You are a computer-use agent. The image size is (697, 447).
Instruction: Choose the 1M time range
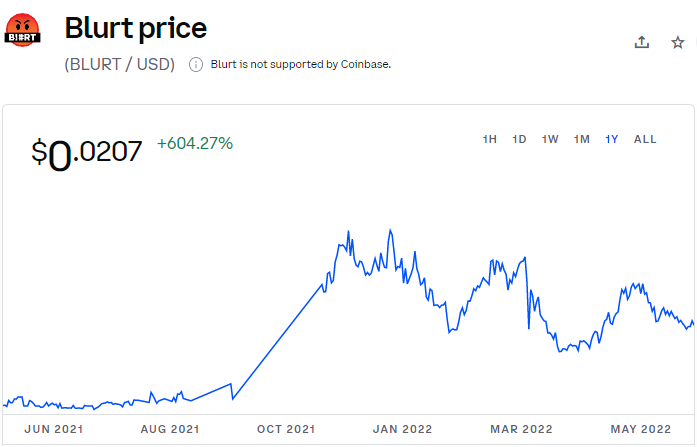coord(581,139)
